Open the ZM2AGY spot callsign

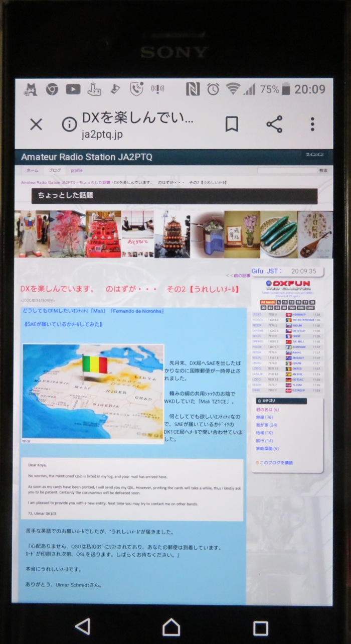click(x=298, y=359)
